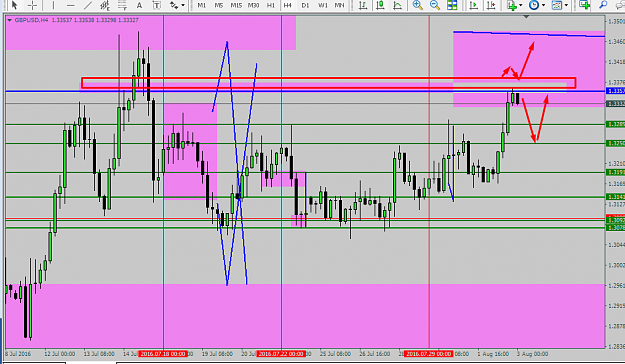Activate the Crosshair tool
The width and height of the screenshot is (625, 364).
point(33,5)
